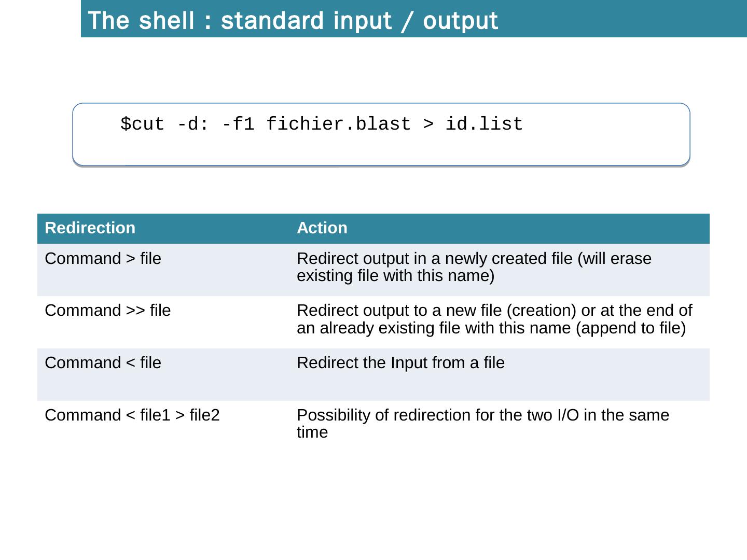Click the "-f1" option in the command
This screenshot has width=747, height=560.
238,124
